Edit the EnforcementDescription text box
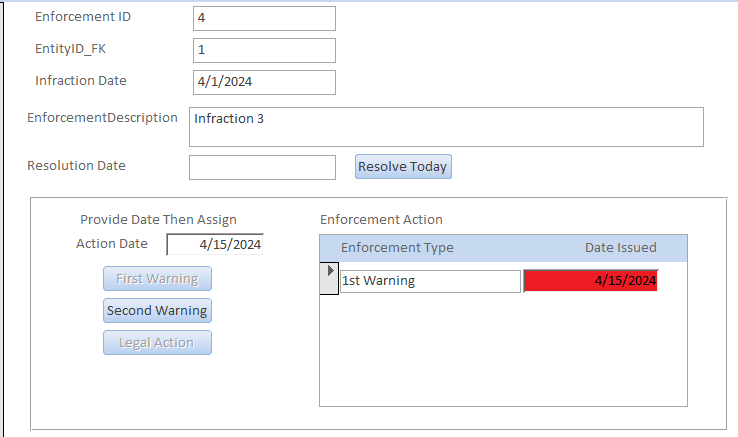Viewport: 738px width, 437px height. (446, 127)
